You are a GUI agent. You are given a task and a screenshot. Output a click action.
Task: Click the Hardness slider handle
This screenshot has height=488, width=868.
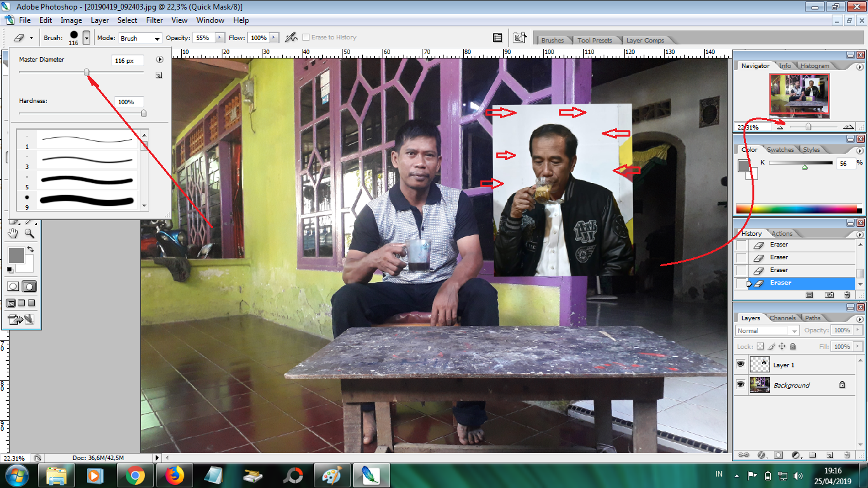[x=144, y=113]
